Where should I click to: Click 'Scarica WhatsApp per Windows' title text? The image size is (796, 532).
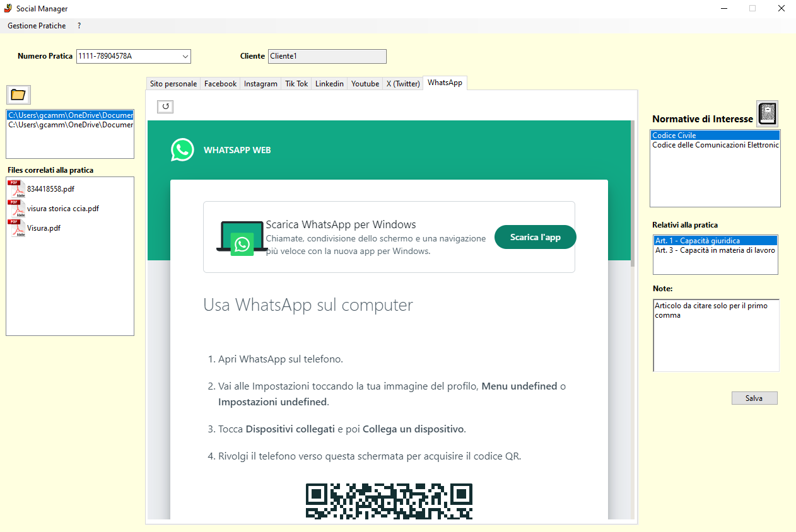pos(341,224)
